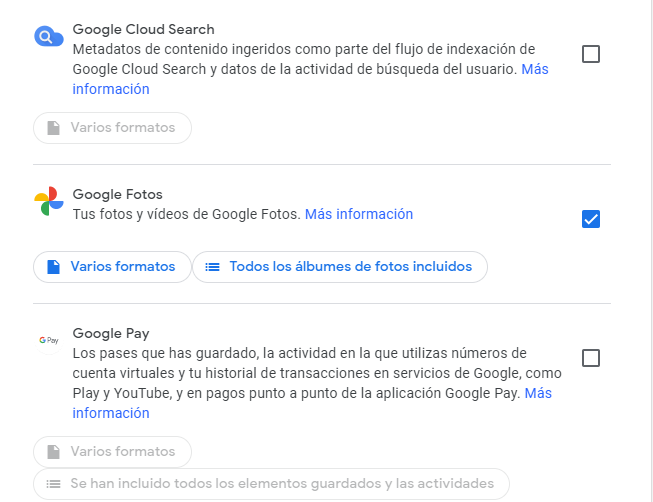Uncheck the Google Fotos checkbox
Viewport: 653px width, 502px height.
(x=591, y=219)
